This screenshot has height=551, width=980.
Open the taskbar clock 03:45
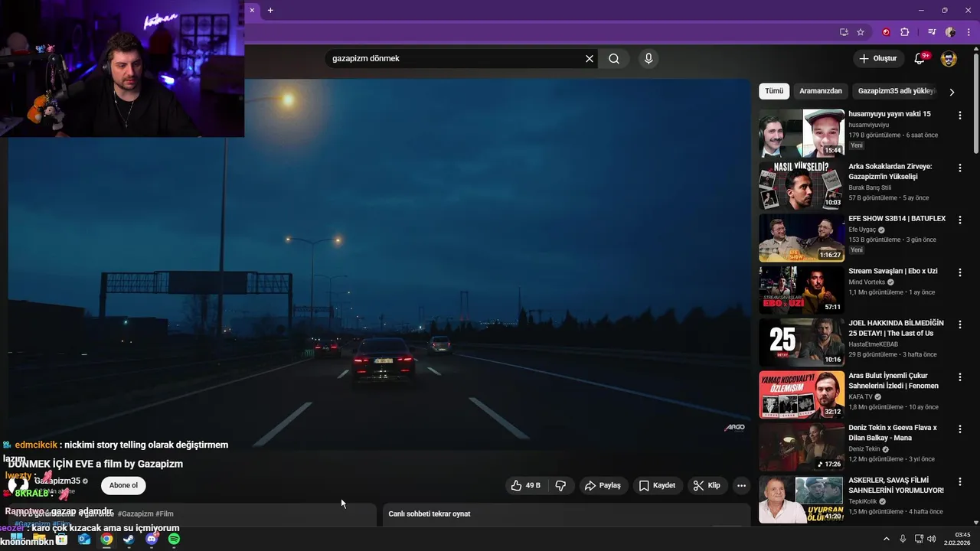pyautogui.click(x=957, y=539)
